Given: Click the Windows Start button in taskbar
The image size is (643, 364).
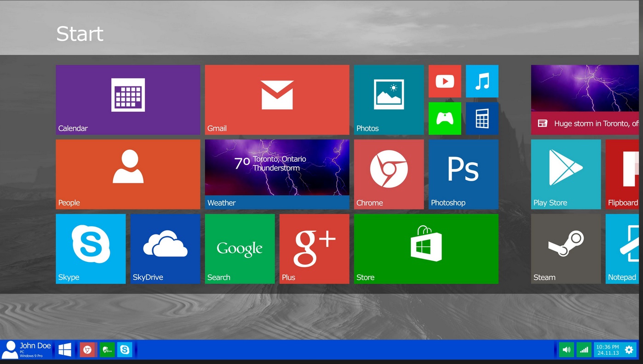Looking at the screenshot, I should click(65, 350).
